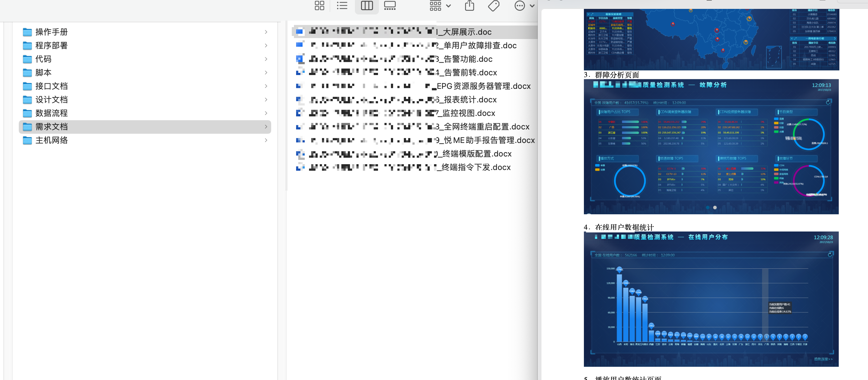Image resolution: width=868 pixels, height=380 pixels.
Task: Select the 终端指令下发.docx file
Action: (x=476, y=167)
